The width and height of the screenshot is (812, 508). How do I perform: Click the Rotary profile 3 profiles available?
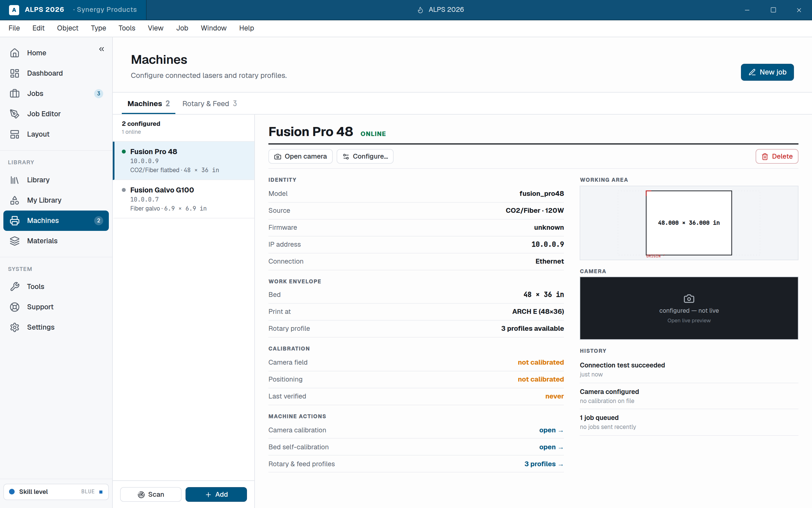click(533, 328)
